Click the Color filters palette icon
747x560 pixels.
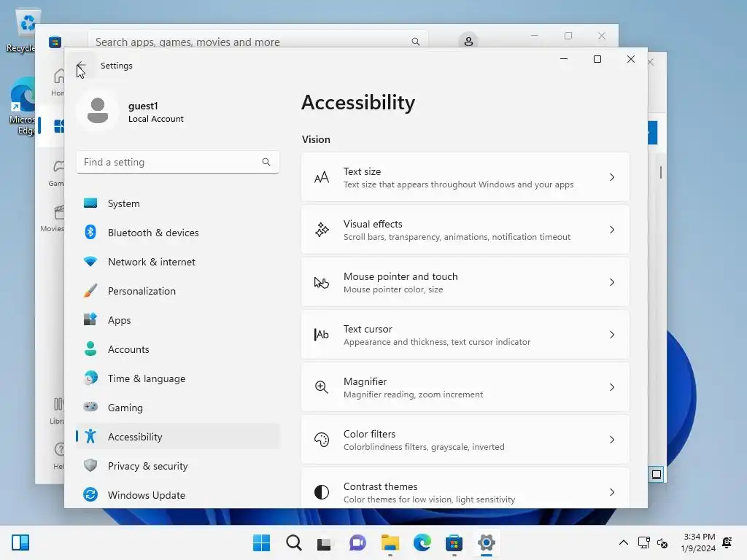(322, 440)
